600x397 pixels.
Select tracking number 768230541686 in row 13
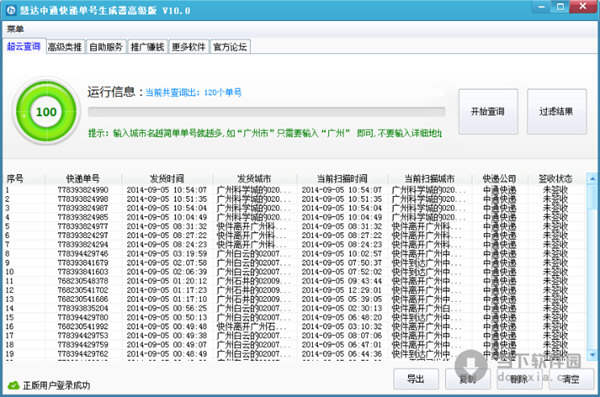pos(83,299)
